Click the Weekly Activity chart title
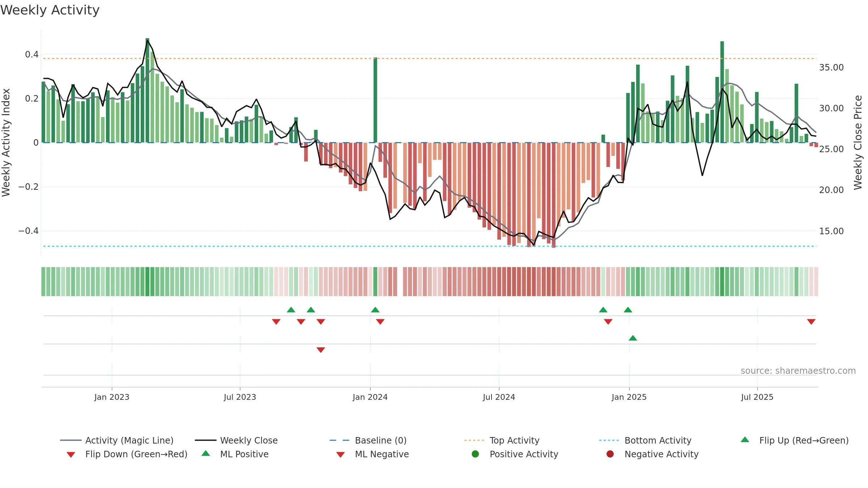 50,10
